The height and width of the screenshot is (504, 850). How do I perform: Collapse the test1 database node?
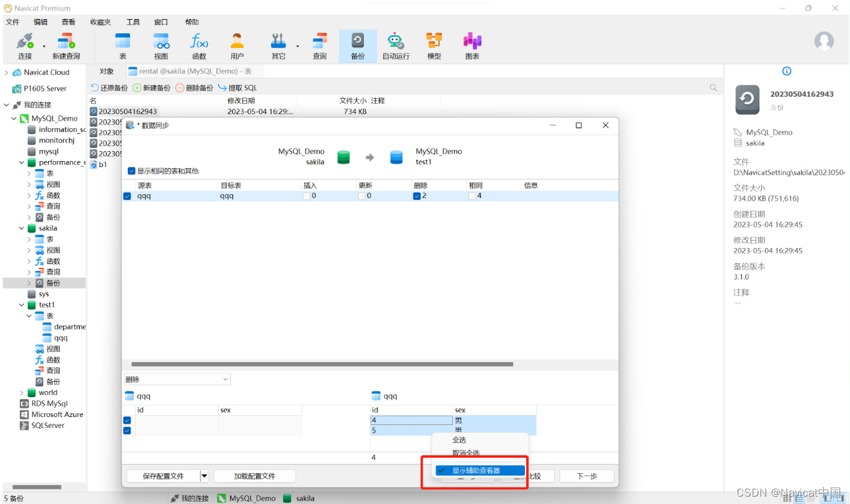click(x=22, y=305)
